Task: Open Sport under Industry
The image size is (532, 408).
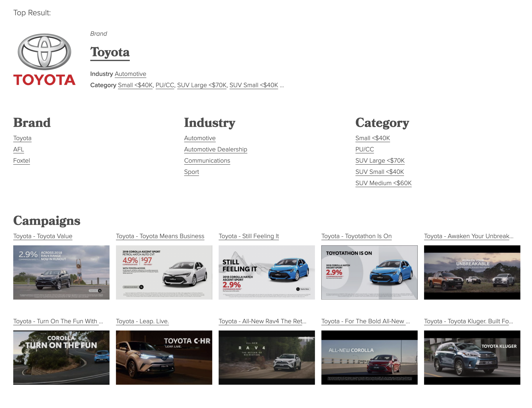Action: [x=192, y=172]
